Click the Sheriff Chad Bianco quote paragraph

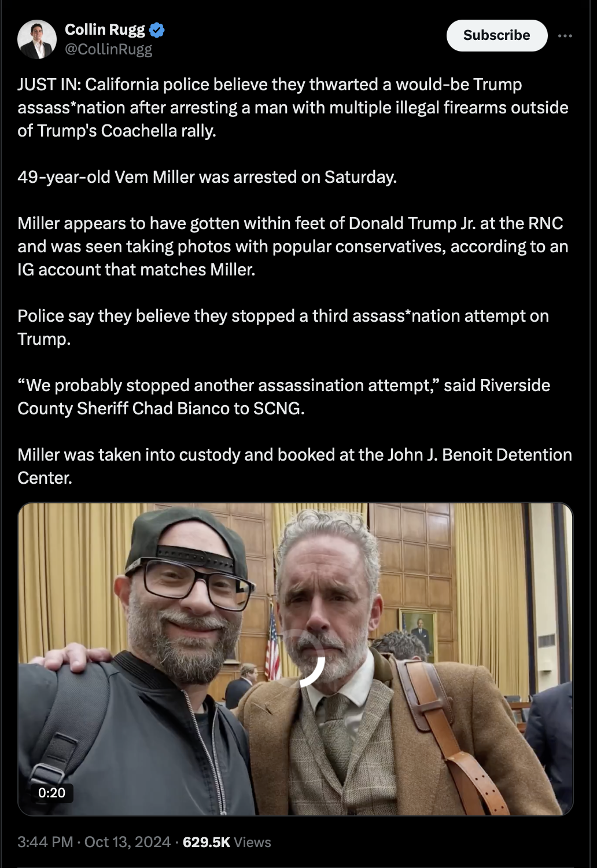pyautogui.click(x=284, y=396)
